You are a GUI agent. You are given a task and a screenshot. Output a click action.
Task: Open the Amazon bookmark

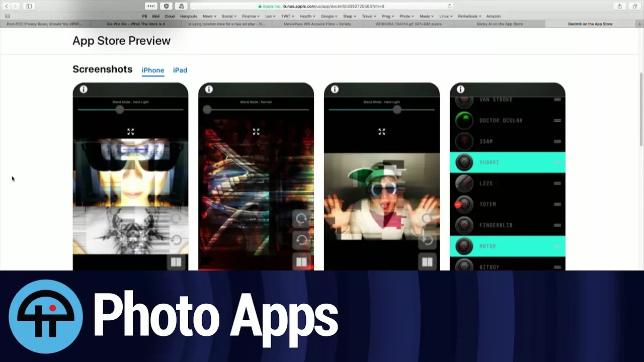click(x=494, y=16)
